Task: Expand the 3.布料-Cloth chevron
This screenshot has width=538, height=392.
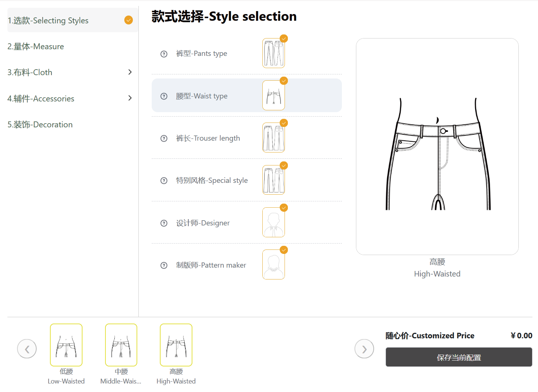Action: 130,72
